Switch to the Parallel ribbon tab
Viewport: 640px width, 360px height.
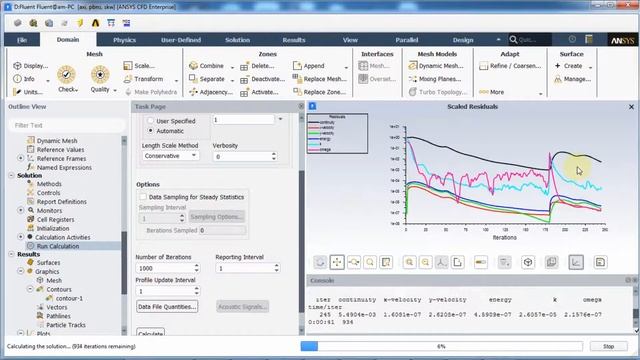[407, 40]
